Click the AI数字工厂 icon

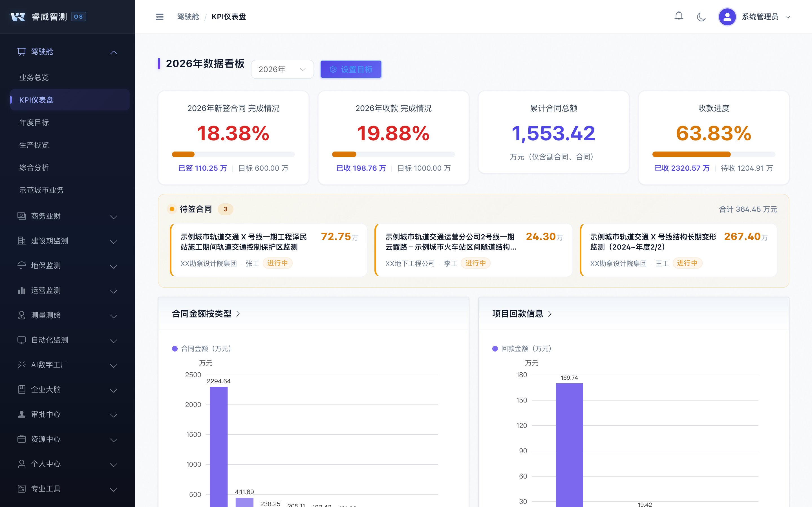tap(21, 365)
